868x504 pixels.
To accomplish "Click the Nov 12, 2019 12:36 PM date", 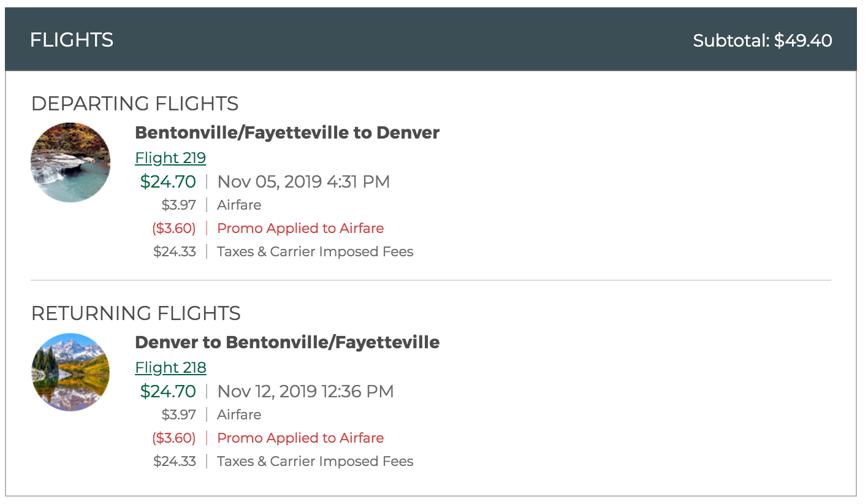I will [305, 391].
